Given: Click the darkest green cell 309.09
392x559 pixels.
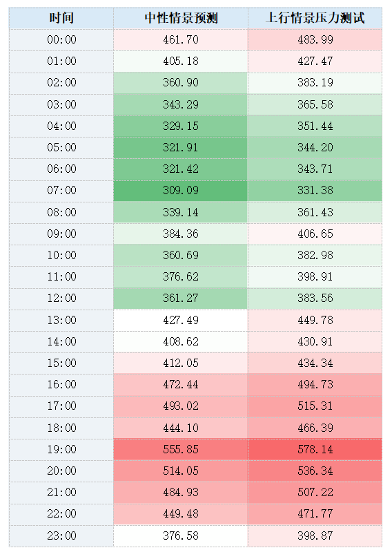Looking at the screenshot, I should pyautogui.click(x=181, y=191).
